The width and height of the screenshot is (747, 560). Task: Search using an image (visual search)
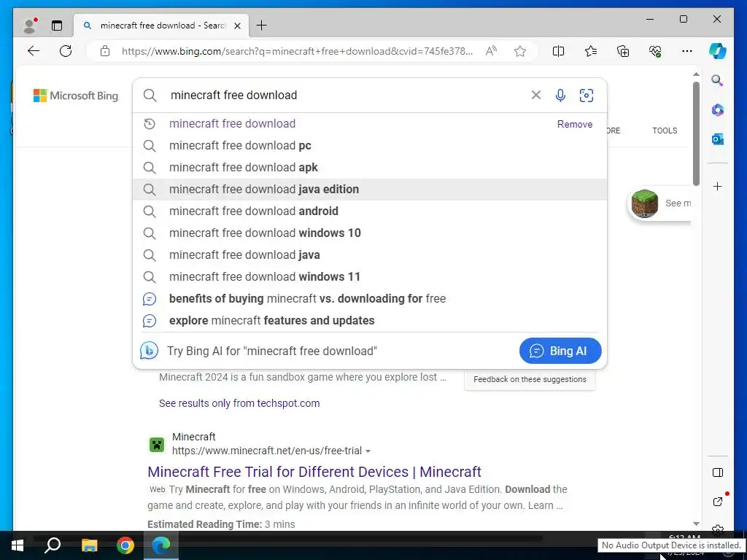(x=587, y=96)
